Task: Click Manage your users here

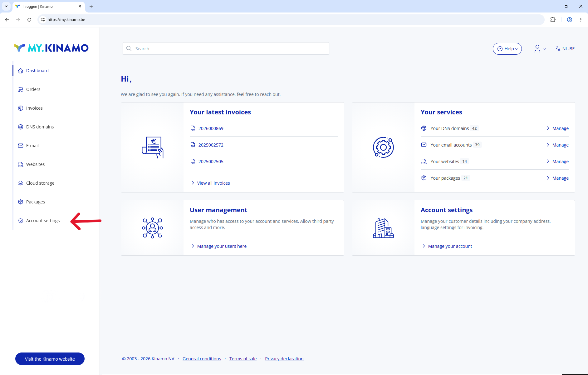Action: click(x=219, y=246)
